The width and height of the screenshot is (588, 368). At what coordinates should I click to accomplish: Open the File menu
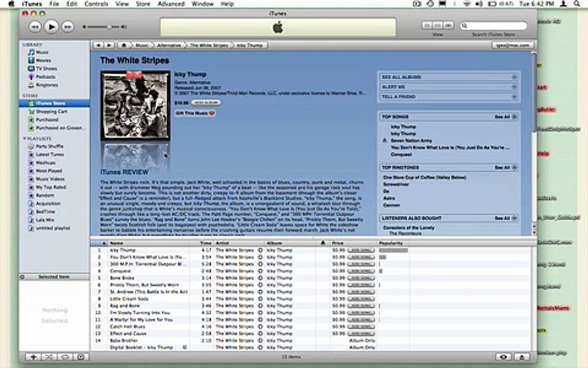click(55, 4)
